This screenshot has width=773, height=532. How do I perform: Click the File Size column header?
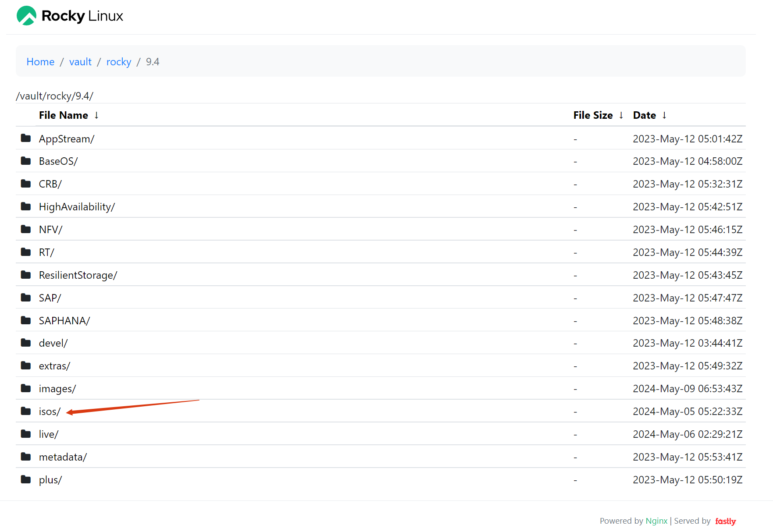tap(593, 115)
